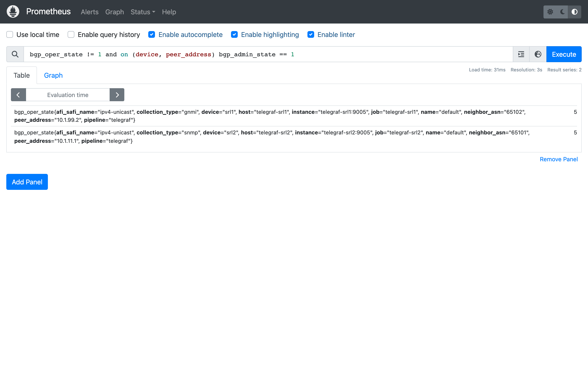Open the Alerts page

90,12
